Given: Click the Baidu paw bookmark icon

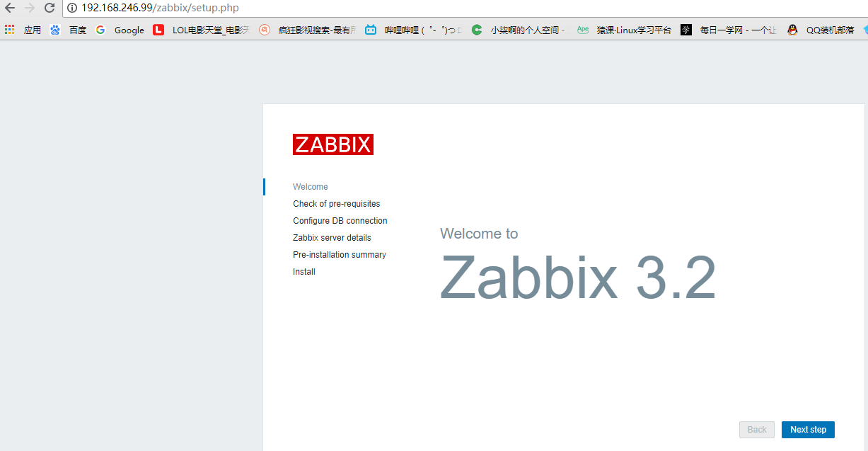Looking at the screenshot, I should point(55,30).
